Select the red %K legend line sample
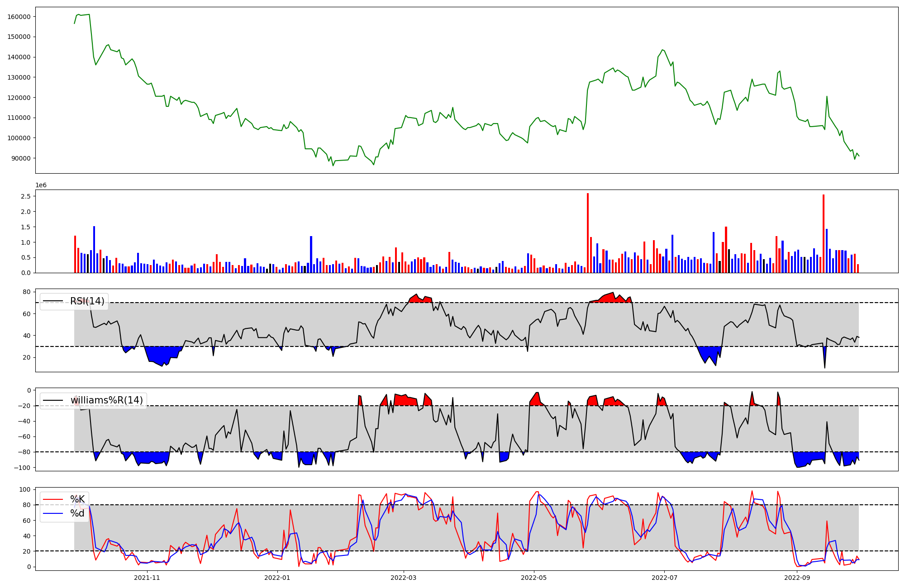 point(52,499)
